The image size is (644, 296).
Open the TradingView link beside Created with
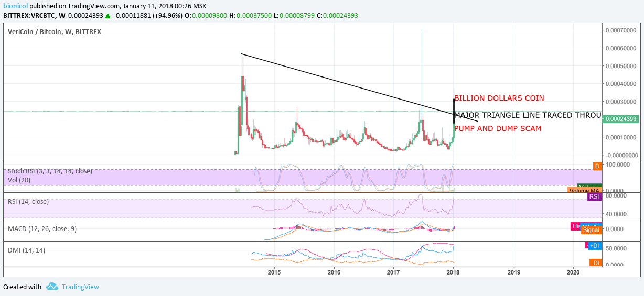point(80,287)
